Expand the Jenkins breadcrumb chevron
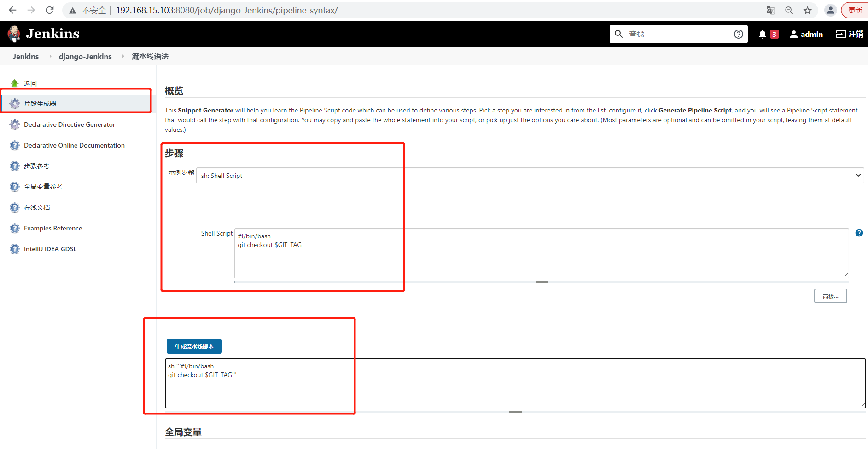The height and width of the screenshot is (449, 868). click(50, 56)
